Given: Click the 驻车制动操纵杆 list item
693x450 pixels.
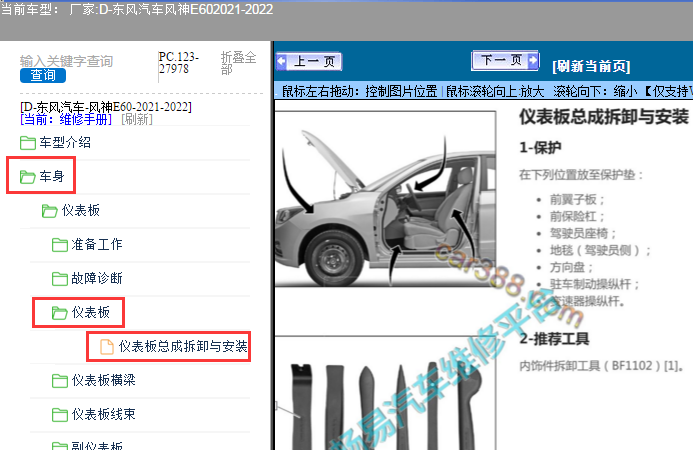Looking at the screenshot, I should (x=594, y=284).
